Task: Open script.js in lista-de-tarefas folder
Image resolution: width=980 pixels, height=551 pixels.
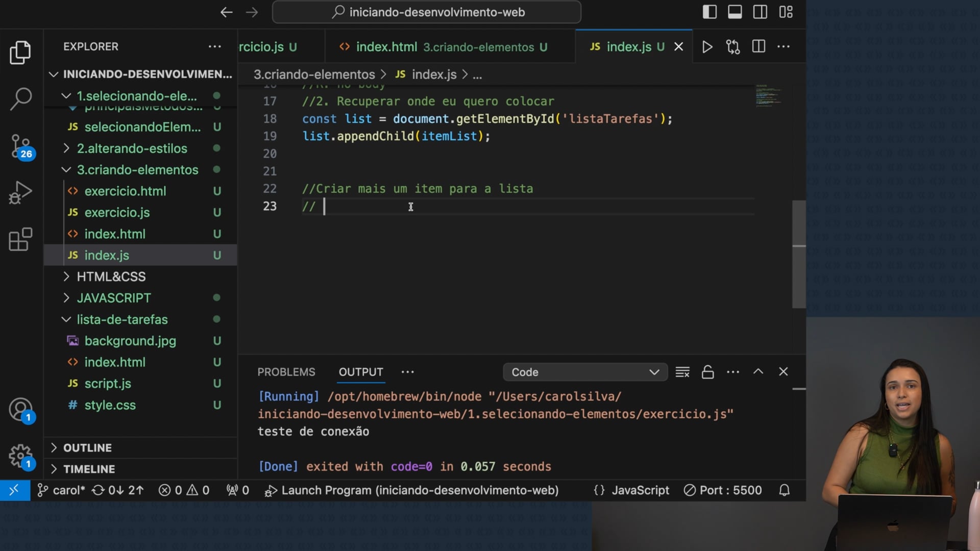Action: (108, 384)
